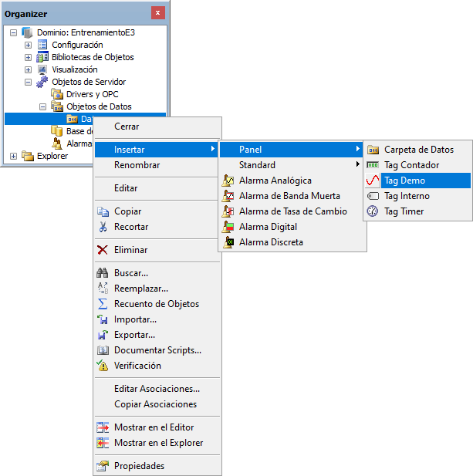Choose Renombrar in the context menu
473x476 pixels.
point(137,165)
